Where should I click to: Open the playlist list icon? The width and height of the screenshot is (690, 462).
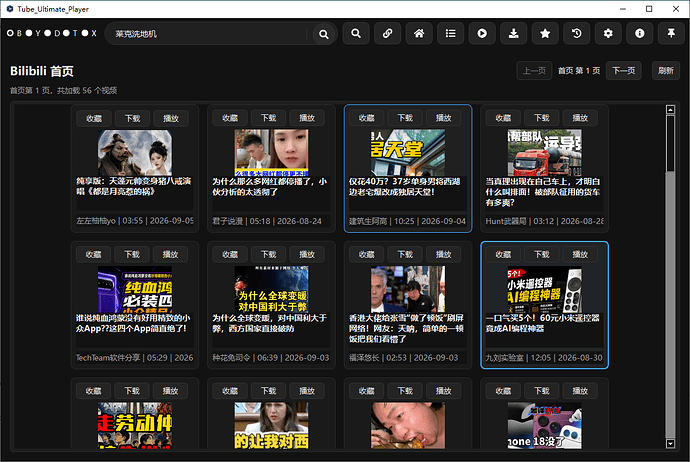pyautogui.click(x=451, y=33)
